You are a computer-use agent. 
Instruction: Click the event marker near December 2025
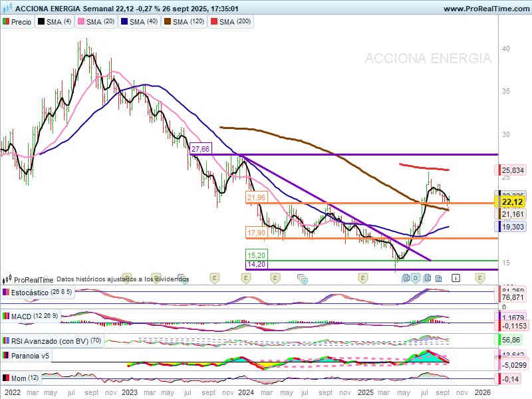coord(479,278)
